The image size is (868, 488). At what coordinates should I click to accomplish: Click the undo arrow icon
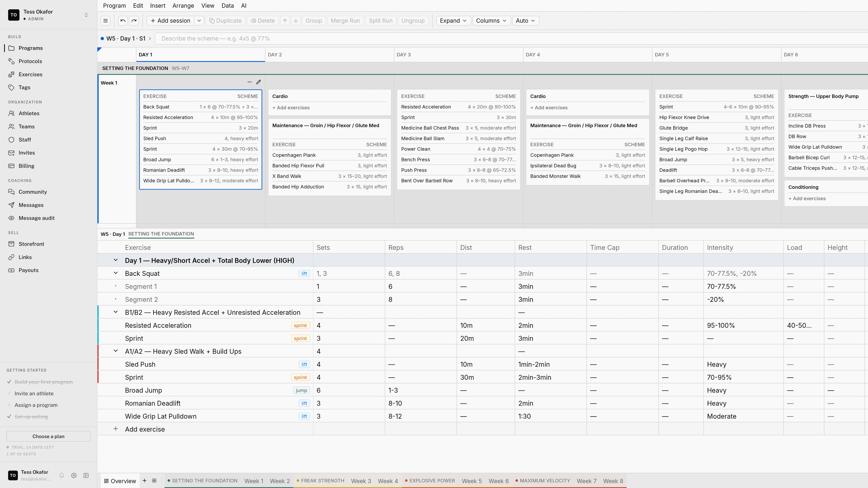click(123, 21)
